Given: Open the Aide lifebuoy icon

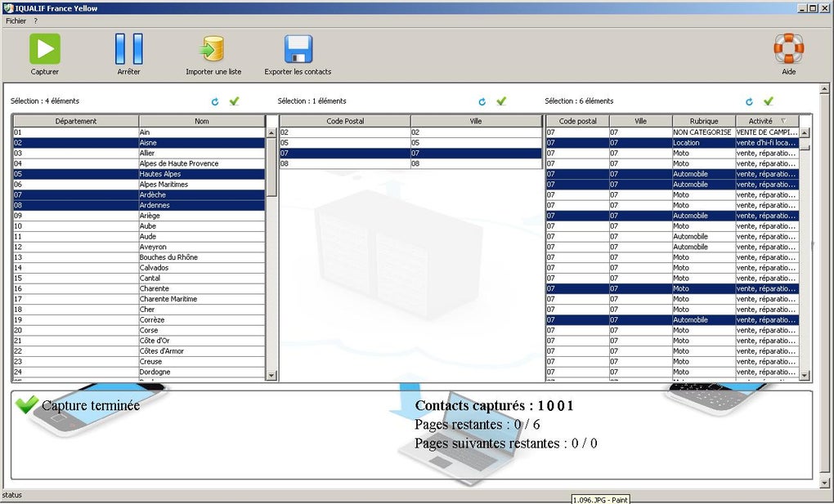Looking at the screenshot, I should [789, 48].
